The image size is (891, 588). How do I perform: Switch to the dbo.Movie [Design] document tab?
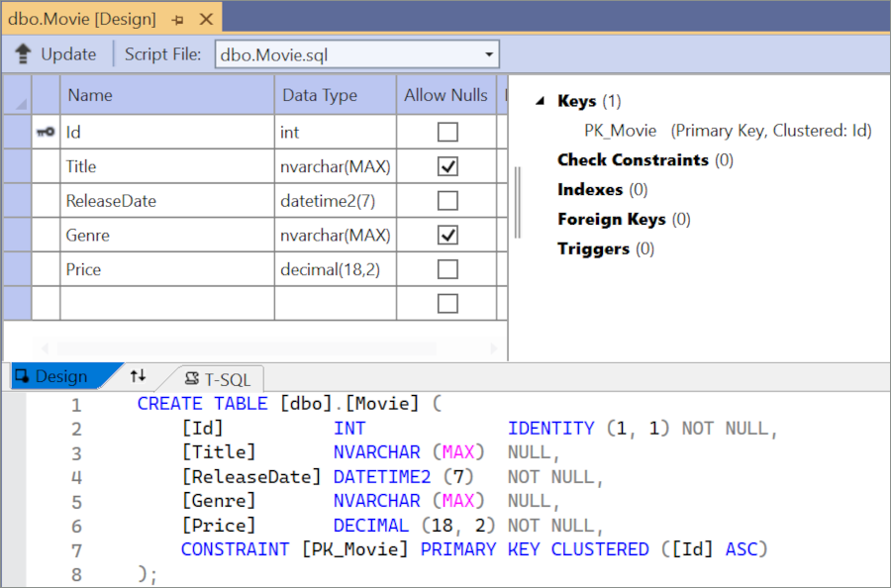(x=82, y=19)
